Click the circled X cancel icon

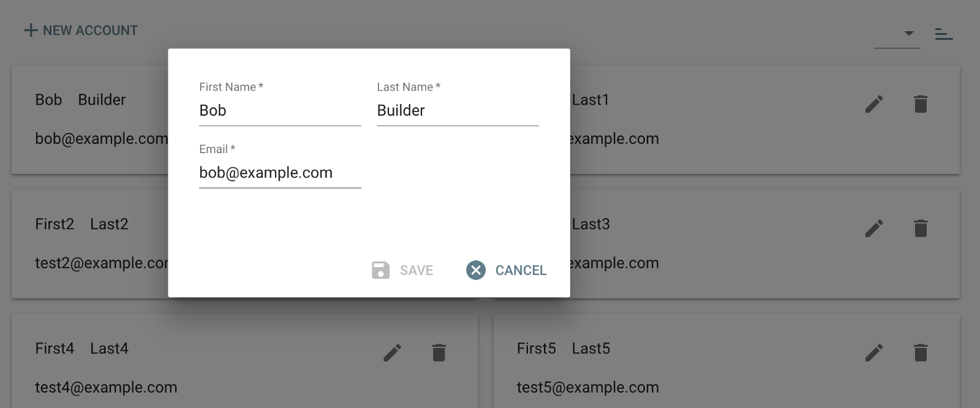[x=476, y=270]
